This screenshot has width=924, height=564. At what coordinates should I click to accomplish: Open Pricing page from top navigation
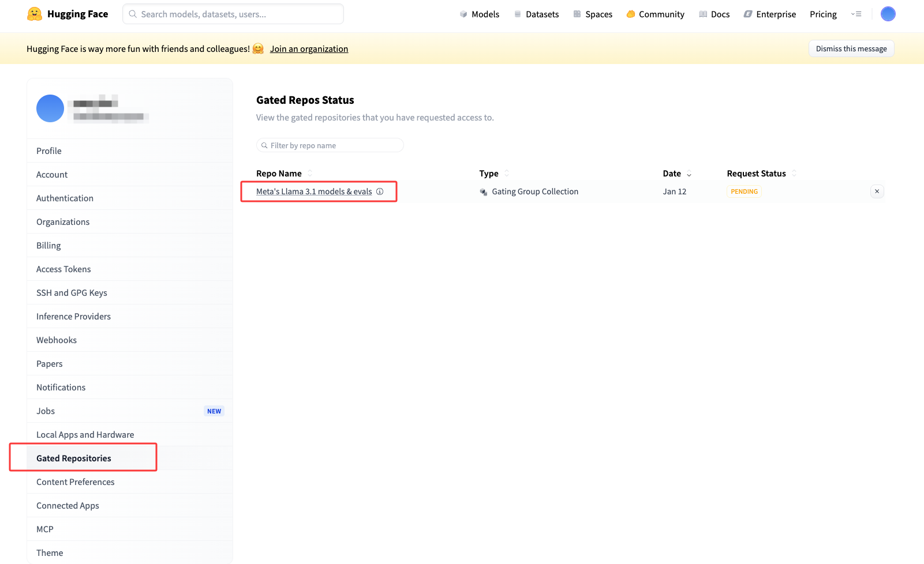(823, 14)
